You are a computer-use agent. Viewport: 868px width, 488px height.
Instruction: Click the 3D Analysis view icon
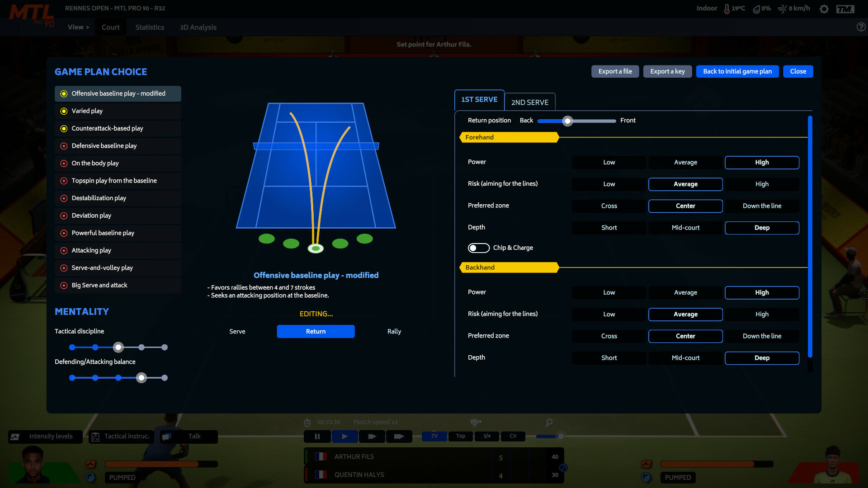198,27
